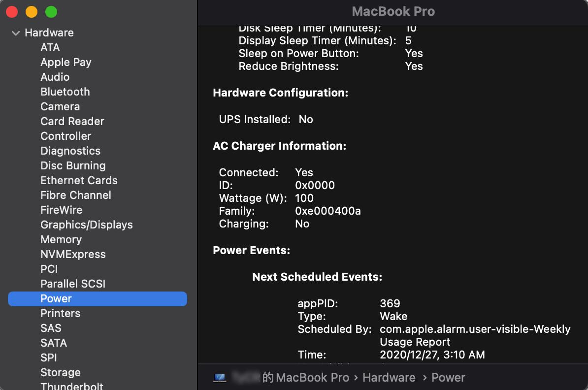The height and width of the screenshot is (390, 588).
Task: Show Camera hardware information
Action: point(60,107)
